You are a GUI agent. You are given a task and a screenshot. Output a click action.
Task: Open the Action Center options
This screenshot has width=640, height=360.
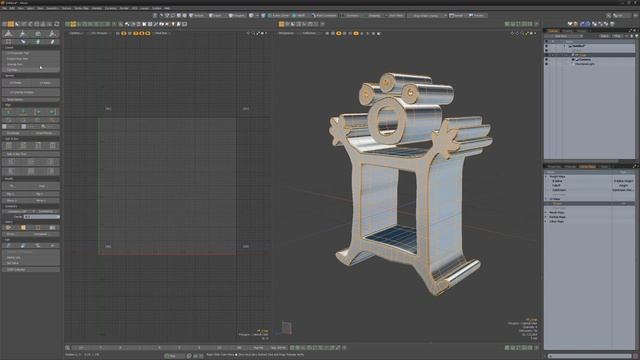click(278, 16)
